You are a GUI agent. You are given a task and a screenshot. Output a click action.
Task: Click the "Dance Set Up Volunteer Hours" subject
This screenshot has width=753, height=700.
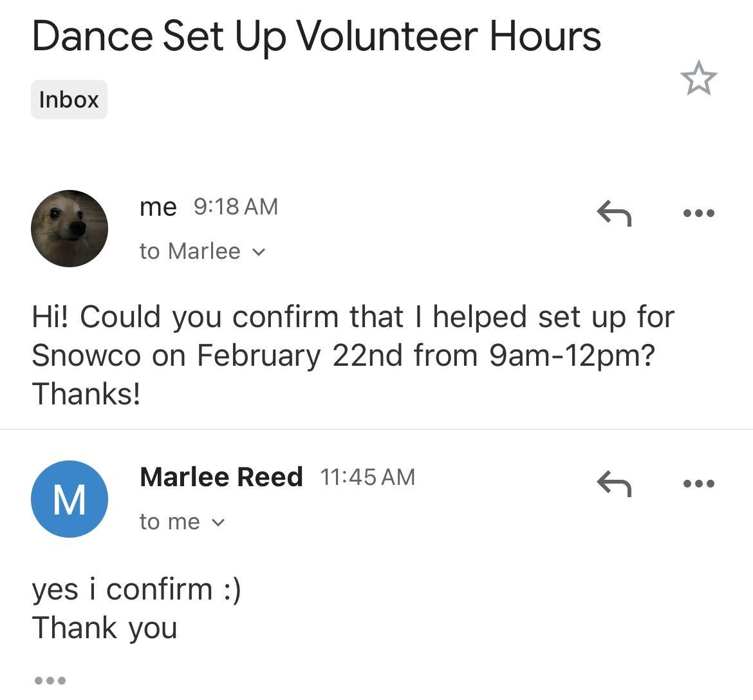click(x=316, y=36)
